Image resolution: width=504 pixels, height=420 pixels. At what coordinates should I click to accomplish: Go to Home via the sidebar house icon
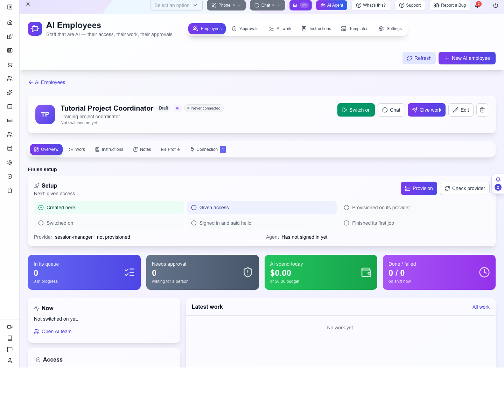click(10, 22)
